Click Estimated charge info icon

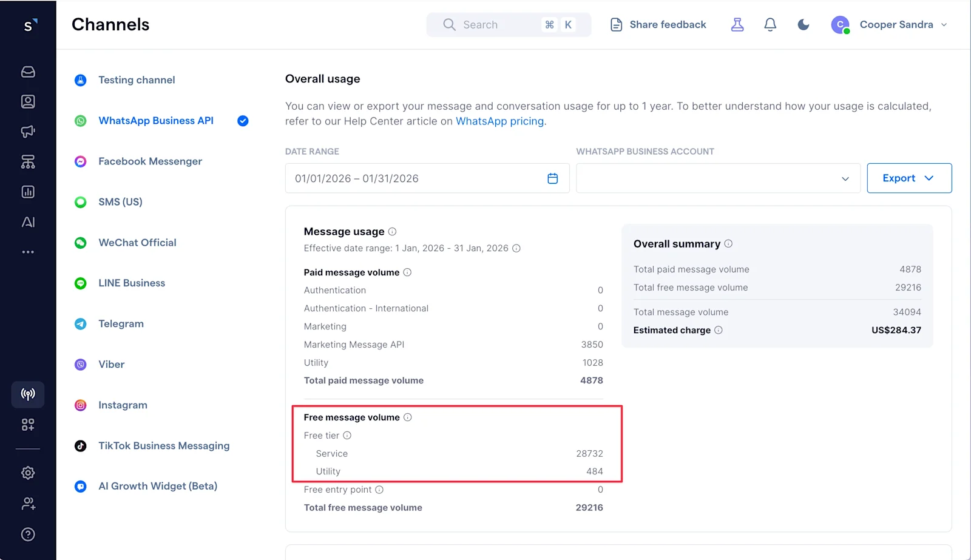click(719, 330)
